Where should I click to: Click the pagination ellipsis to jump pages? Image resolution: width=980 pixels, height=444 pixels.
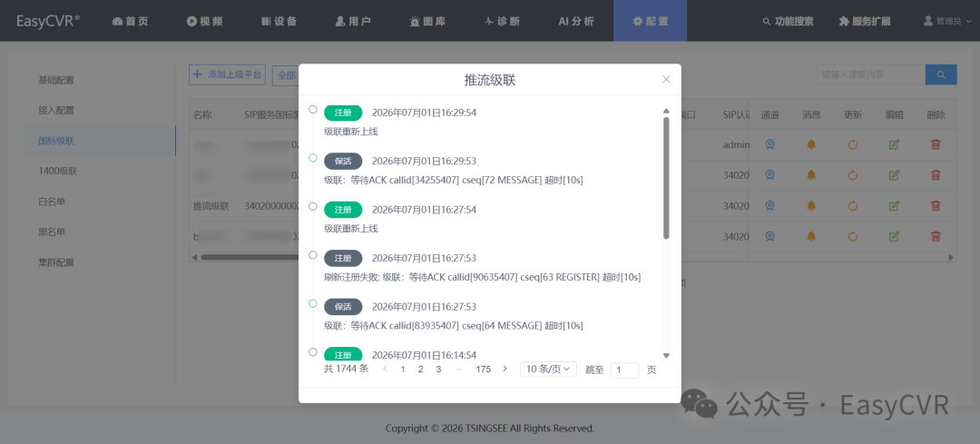[x=459, y=369]
